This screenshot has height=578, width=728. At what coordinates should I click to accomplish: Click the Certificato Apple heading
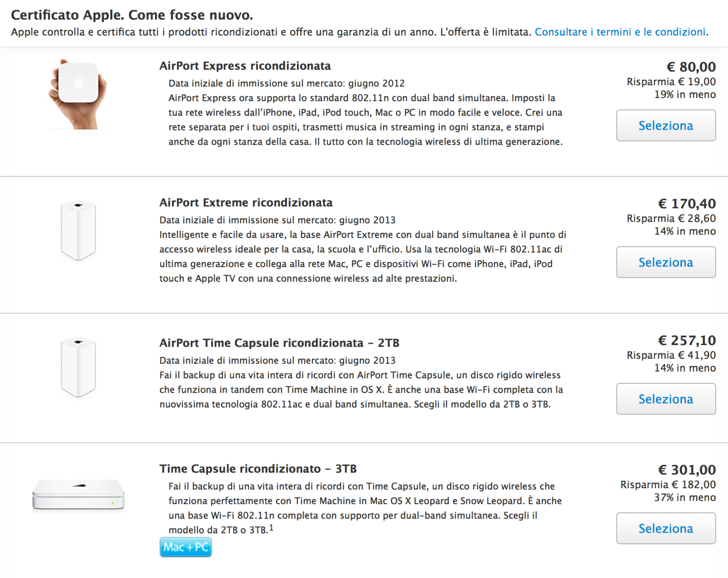[132, 15]
